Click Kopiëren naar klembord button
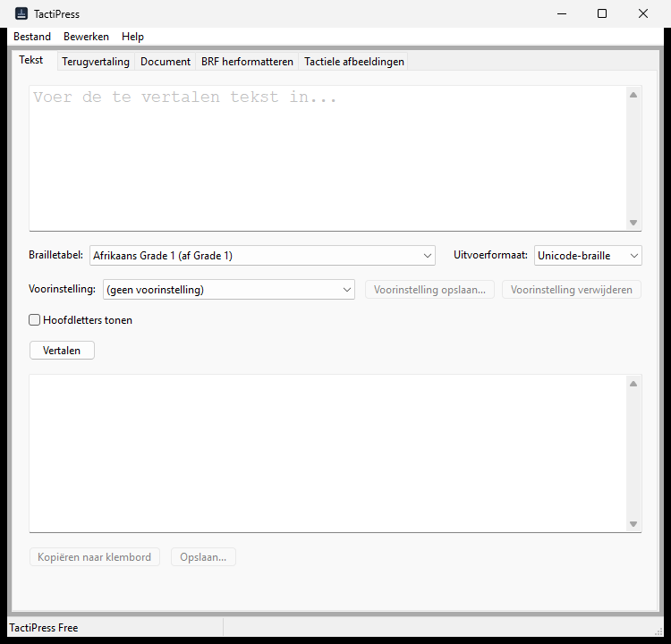671x644 pixels. coord(95,557)
